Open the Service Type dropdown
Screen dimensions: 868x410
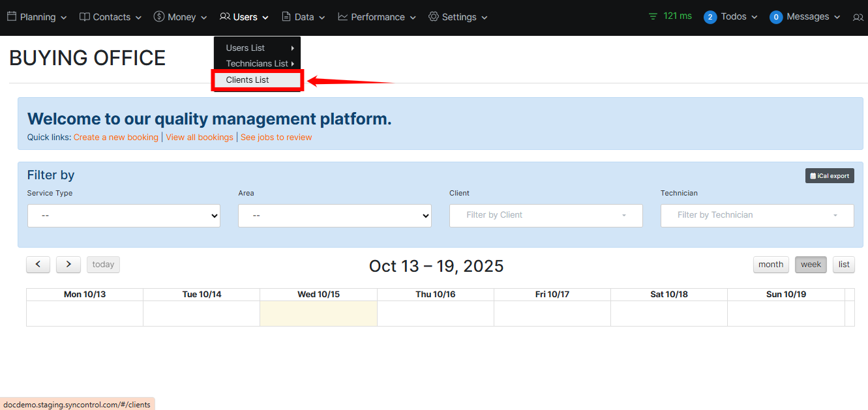tap(124, 216)
